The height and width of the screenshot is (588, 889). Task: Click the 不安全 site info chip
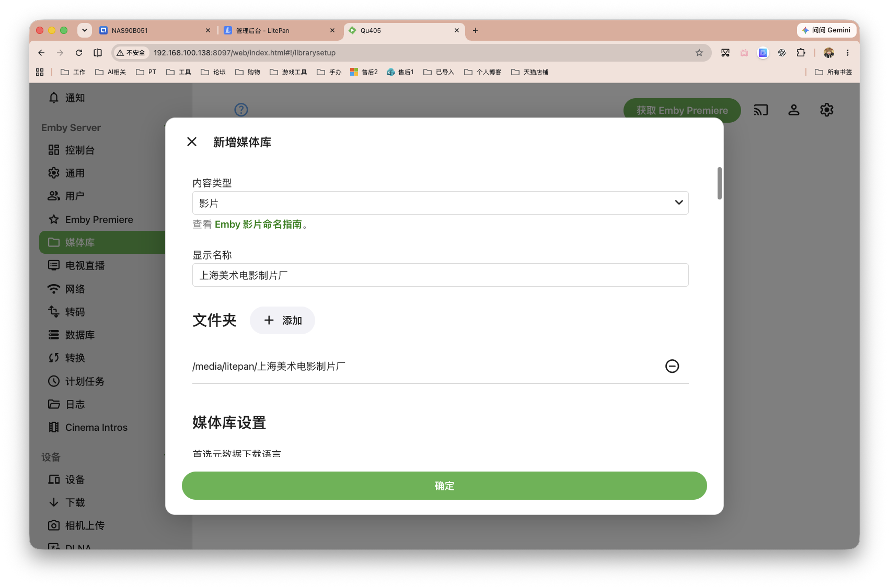(131, 53)
